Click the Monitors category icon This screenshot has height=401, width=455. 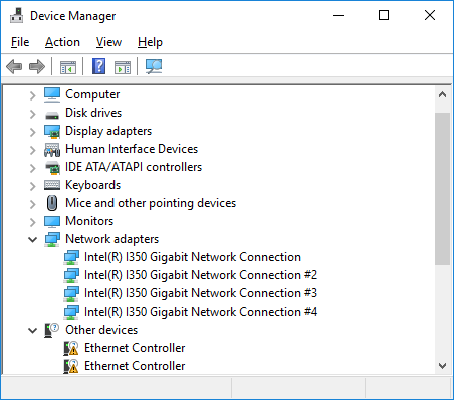[x=52, y=221]
